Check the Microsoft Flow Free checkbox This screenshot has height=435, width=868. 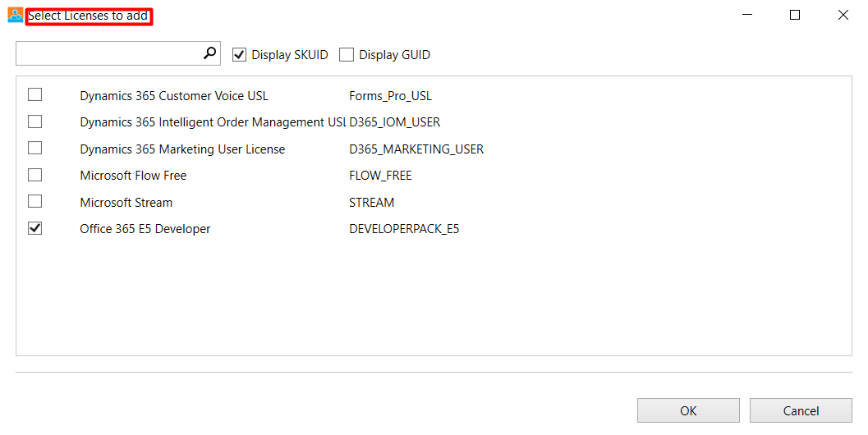pyautogui.click(x=34, y=175)
